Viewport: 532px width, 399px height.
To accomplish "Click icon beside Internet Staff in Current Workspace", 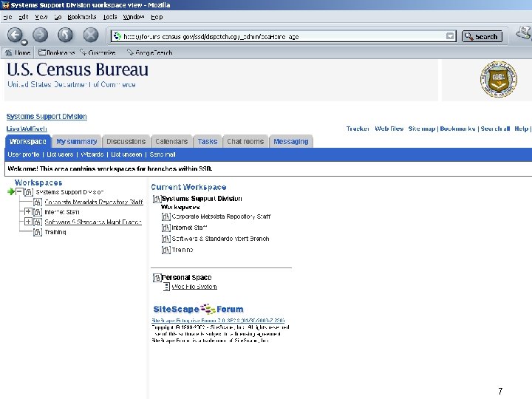I will click(166, 228).
